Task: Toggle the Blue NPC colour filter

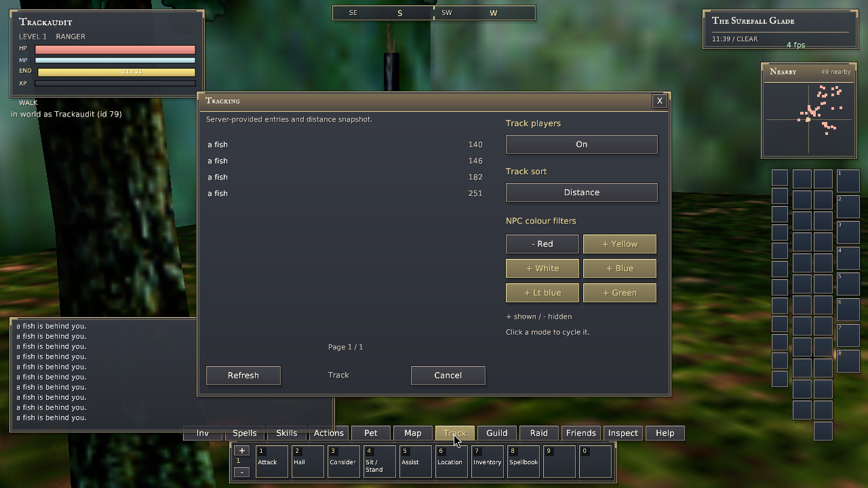Action: tap(620, 268)
